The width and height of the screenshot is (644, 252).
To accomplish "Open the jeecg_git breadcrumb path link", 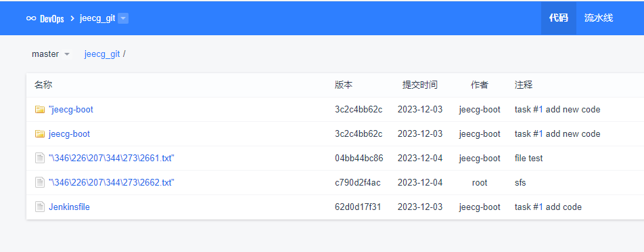I will coord(102,54).
